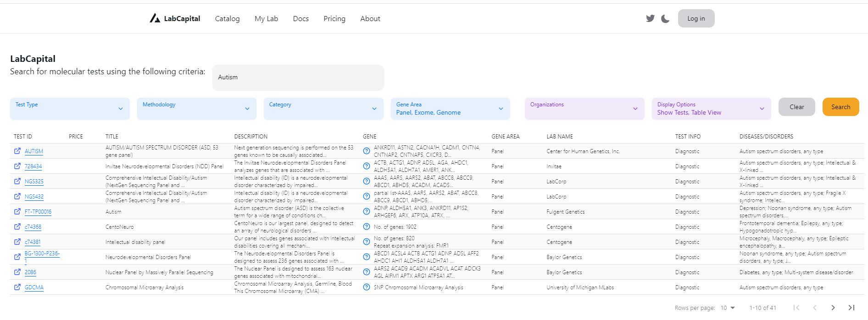Image resolution: width=868 pixels, height=320 pixels.
Task: Jump to last page of results
Action: pyautogui.click(x=851, y=308)
